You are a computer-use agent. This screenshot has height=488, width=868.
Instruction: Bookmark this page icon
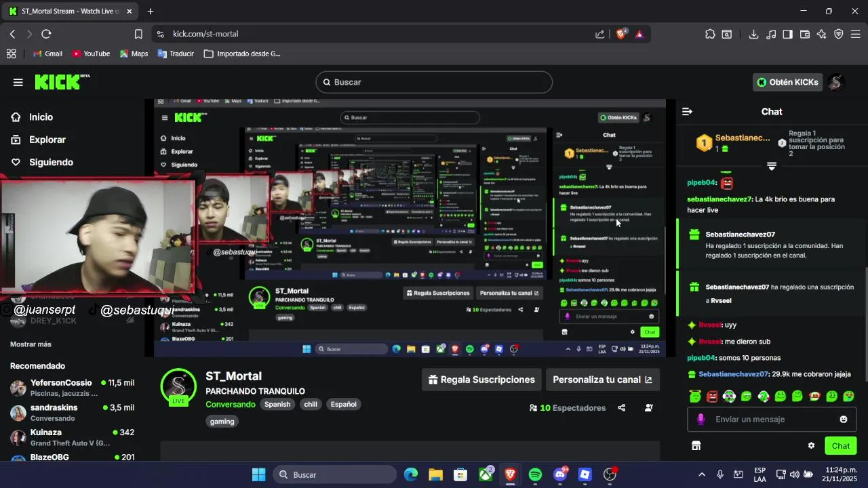138,34
